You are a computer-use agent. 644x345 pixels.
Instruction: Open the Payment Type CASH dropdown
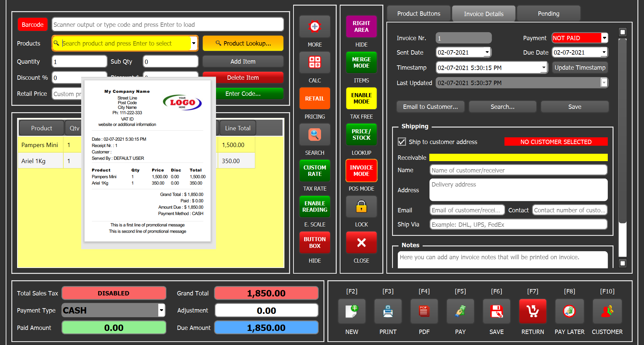click(161, 310)
